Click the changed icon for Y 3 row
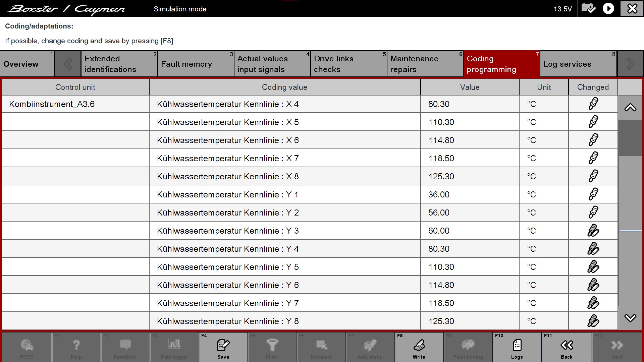Screen dimensions: 644x362 [x=593, y=231]
